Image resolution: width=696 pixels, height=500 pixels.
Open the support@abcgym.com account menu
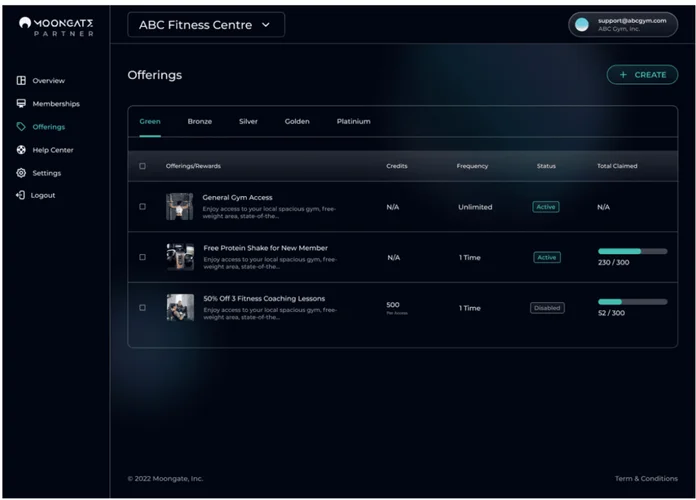[631, 25]
